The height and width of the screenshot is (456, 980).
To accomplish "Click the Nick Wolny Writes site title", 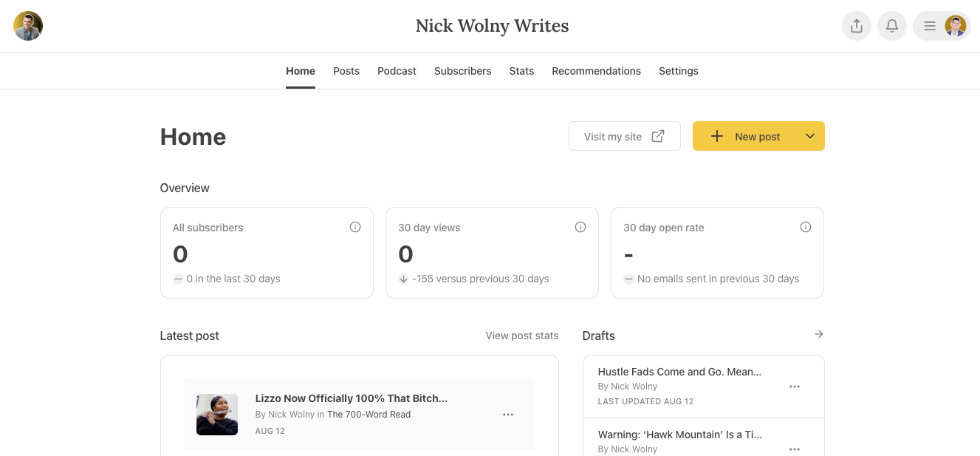I will point(492,26).
